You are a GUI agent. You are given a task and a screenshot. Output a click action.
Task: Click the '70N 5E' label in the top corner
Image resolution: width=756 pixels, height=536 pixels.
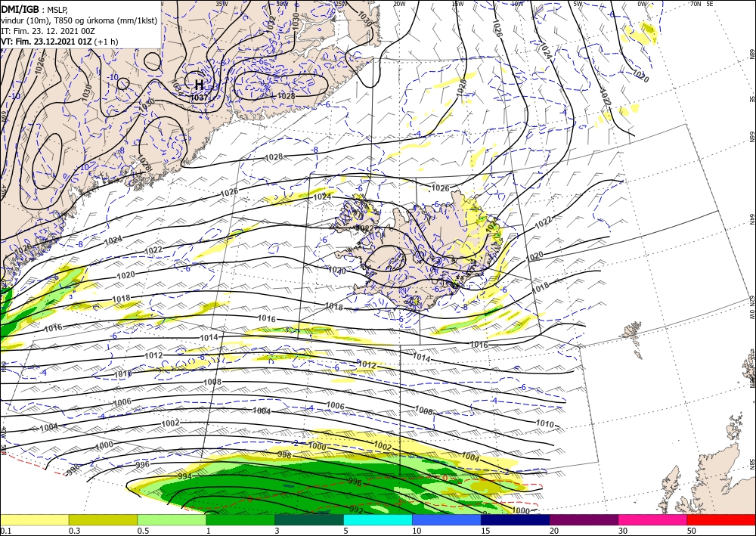702,4
